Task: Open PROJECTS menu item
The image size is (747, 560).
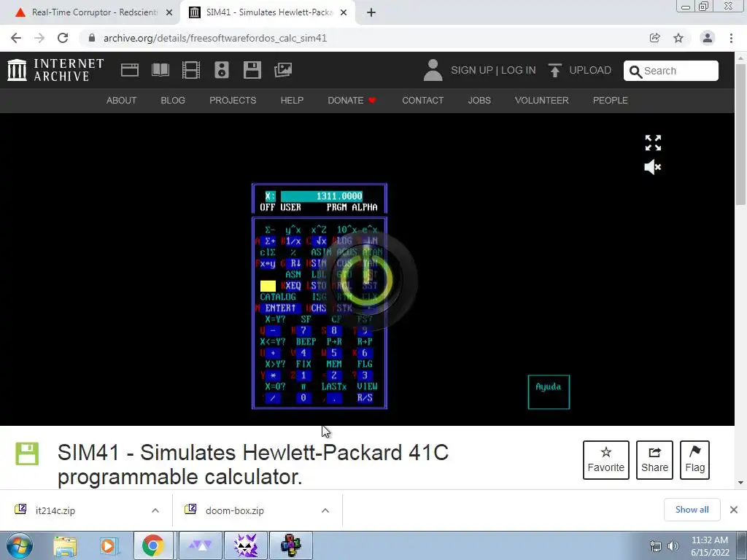Action: [x=233, y=101]
